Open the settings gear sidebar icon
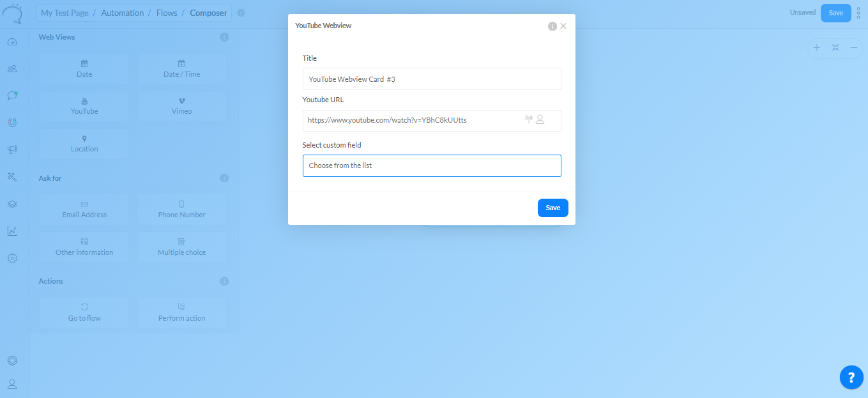868x398 pixels. coord(12,258)
